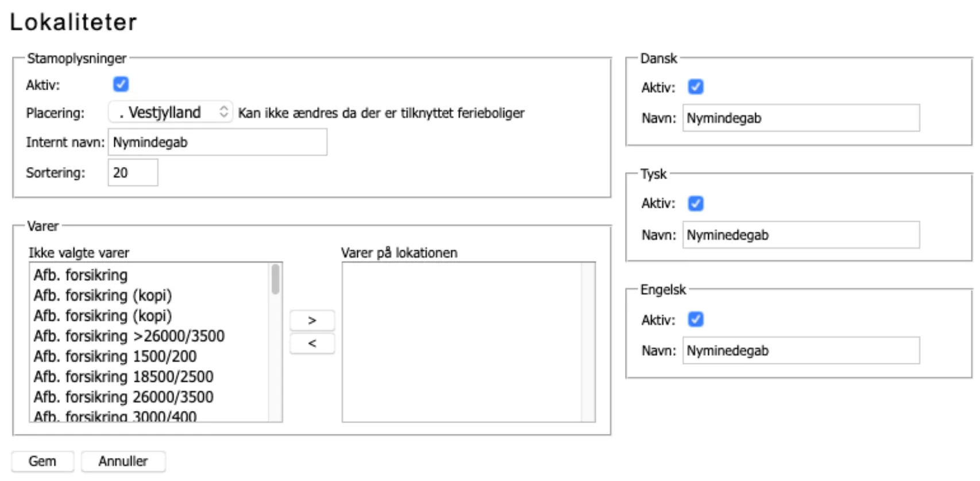Disable the Tysk Aktiv checkbox
Image resolution: width=980 pixels, height=481 pixels.
(x=696, y=203)
